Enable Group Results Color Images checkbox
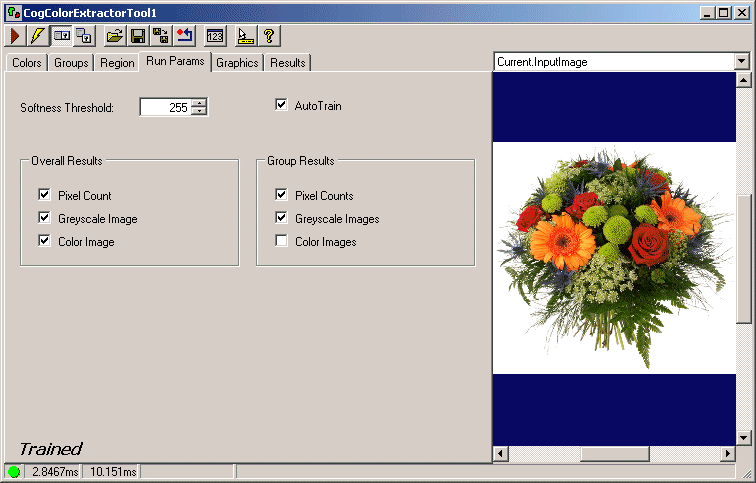This screenshot has width=756, height=483. pos(281,242)
